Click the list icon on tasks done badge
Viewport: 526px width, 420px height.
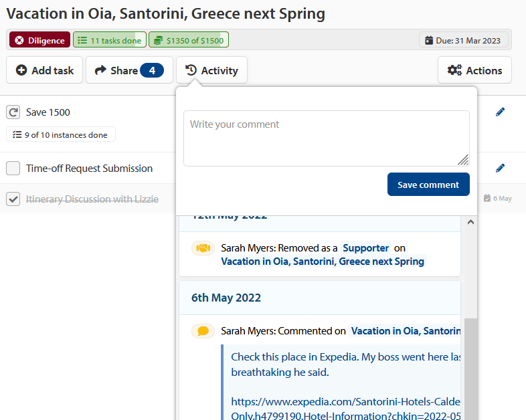[x=82, y=41]
